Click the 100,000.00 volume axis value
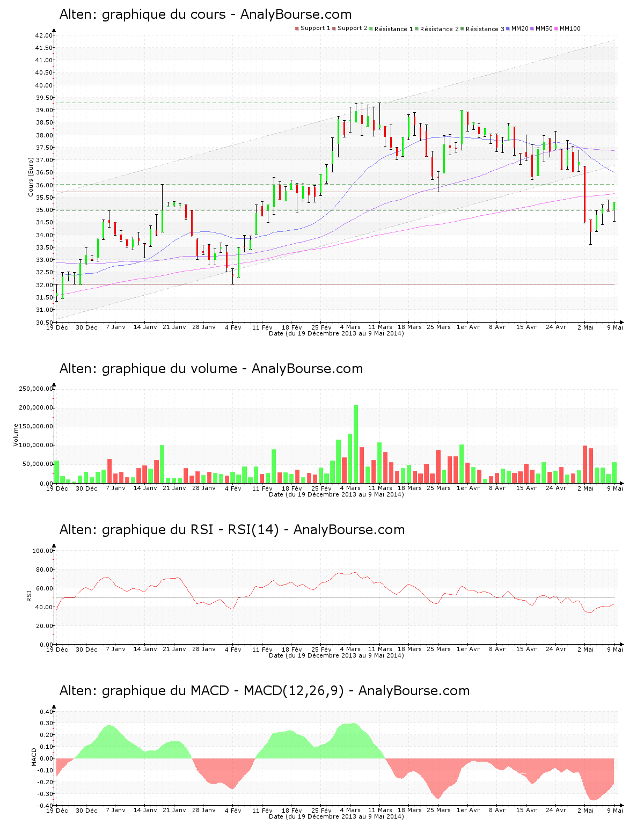The height and width of the screenshot is (832, 644). tap(36, 446)
